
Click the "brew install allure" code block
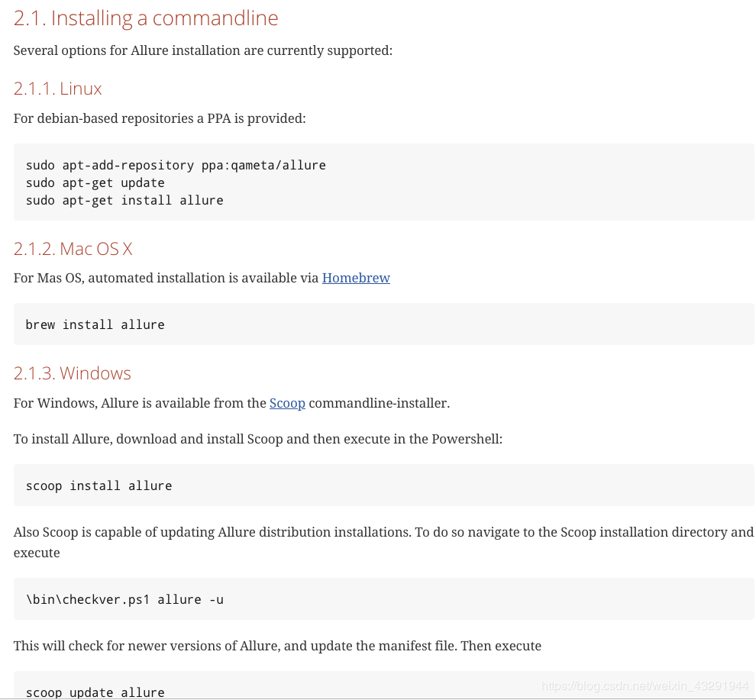click(x=95, y=324)
